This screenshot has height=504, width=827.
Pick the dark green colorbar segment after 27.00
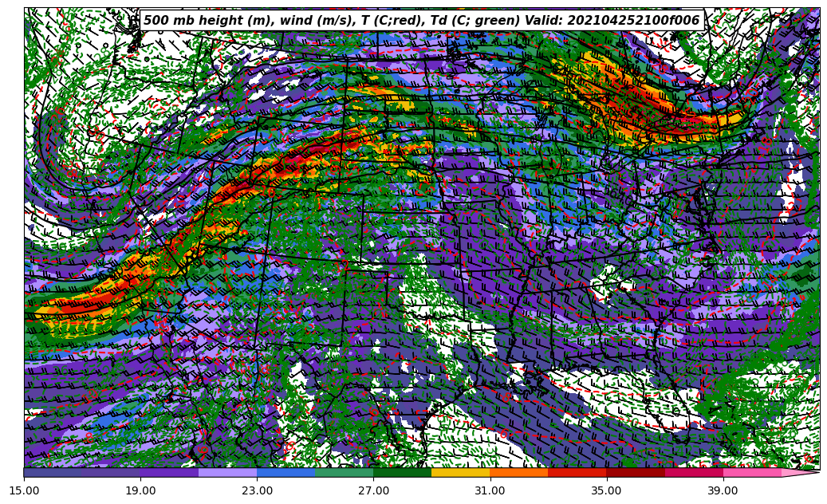403,472
